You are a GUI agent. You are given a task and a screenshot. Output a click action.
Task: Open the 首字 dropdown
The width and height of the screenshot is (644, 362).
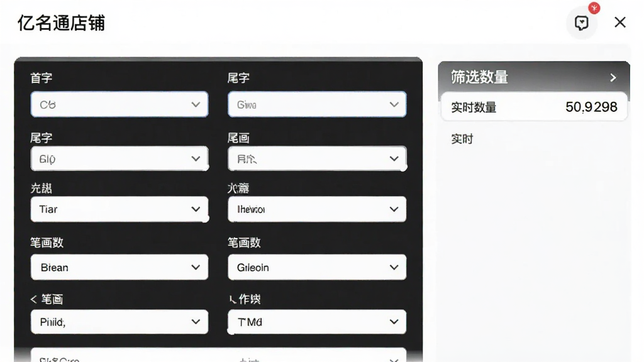[x=119, y=105]
